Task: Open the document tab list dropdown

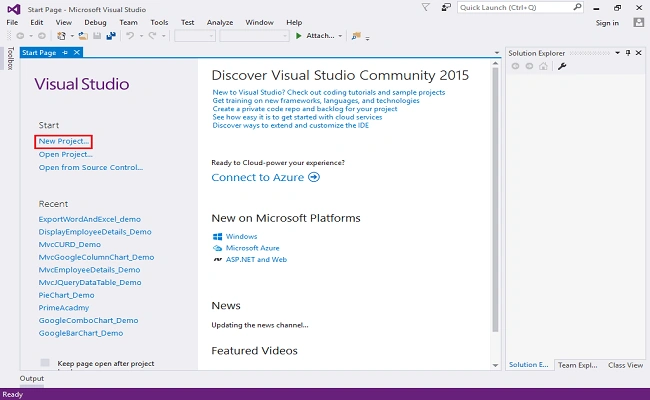Action: click(x=497, y=53)
